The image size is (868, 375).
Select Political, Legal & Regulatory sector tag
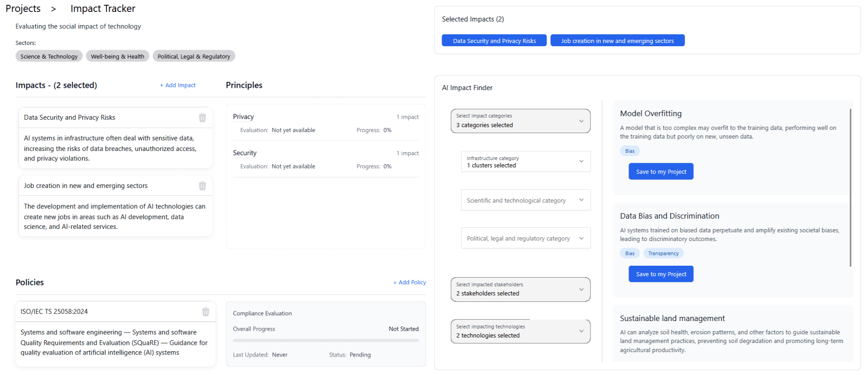pyautogui.click(x=194, y=56)
